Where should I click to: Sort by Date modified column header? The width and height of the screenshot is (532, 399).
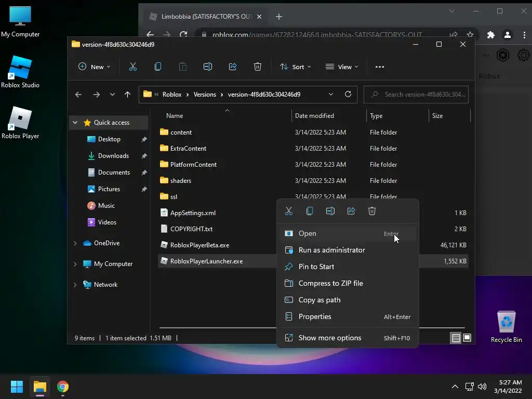pos(314,116)
